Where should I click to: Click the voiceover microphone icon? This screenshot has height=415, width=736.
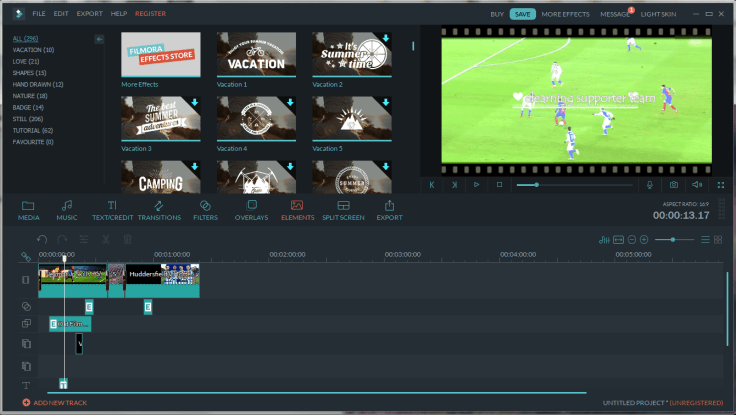[650, 185]
